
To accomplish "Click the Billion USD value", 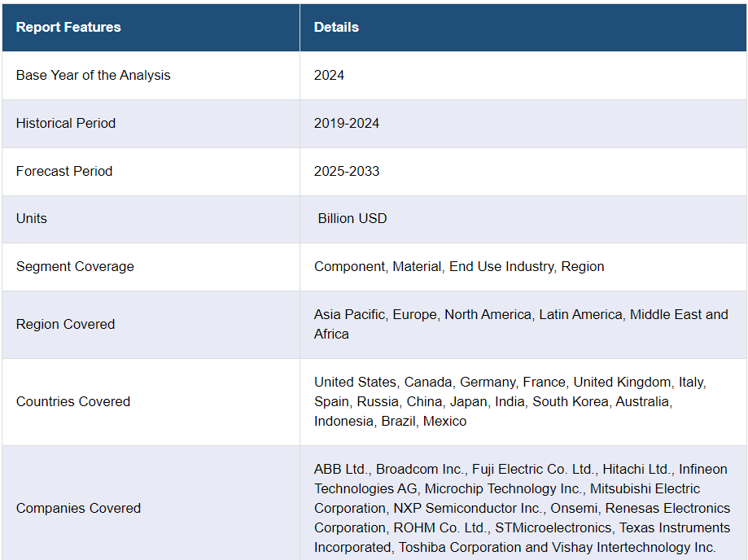I will (352, 218).
